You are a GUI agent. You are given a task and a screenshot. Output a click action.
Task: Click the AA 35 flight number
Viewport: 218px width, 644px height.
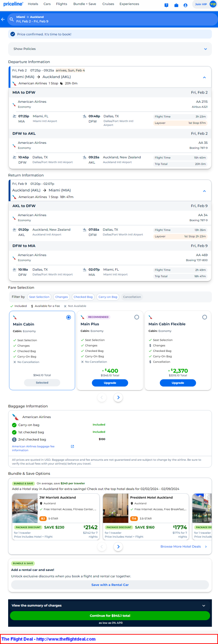point(203,143)
